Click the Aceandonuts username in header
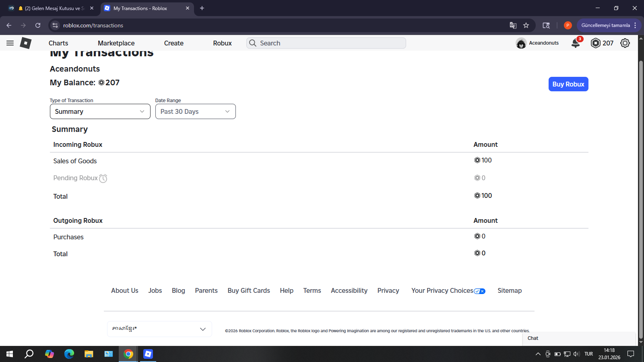The width and height of the screenshot is (644, 362). [x=544, y=43]
